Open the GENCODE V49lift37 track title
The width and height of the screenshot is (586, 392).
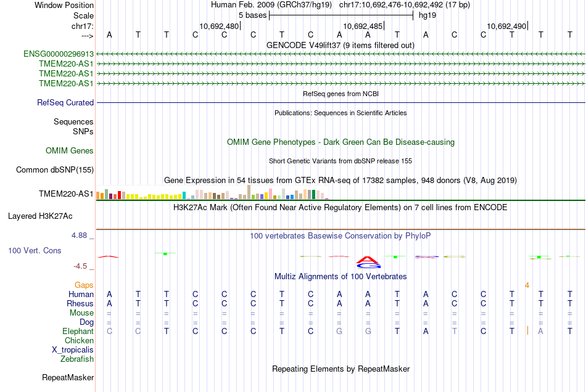click(x=340, y=45)
